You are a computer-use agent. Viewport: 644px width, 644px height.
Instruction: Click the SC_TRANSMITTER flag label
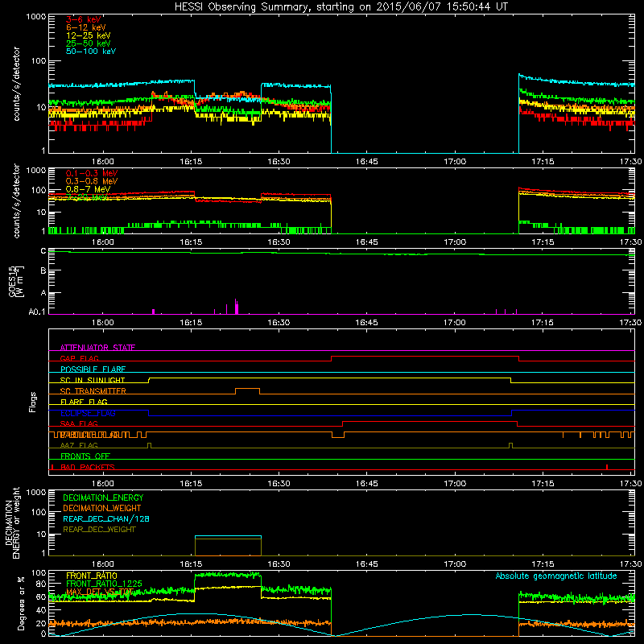[93, 391]
